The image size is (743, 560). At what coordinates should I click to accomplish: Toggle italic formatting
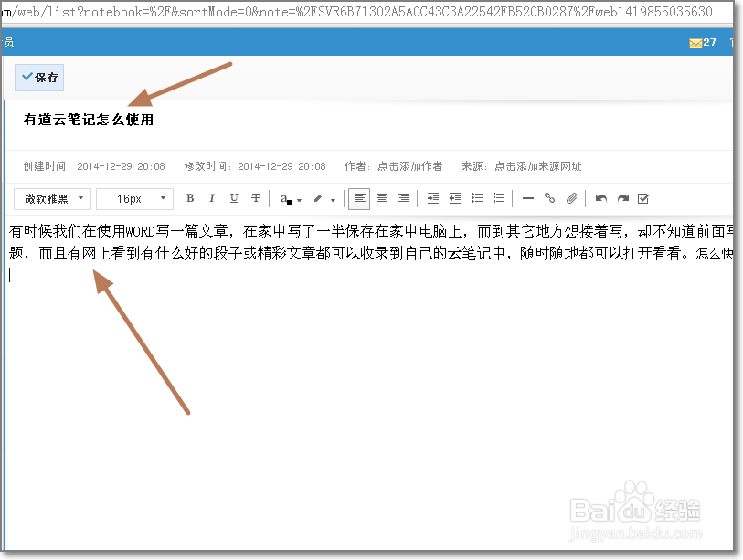coord(212,198)
